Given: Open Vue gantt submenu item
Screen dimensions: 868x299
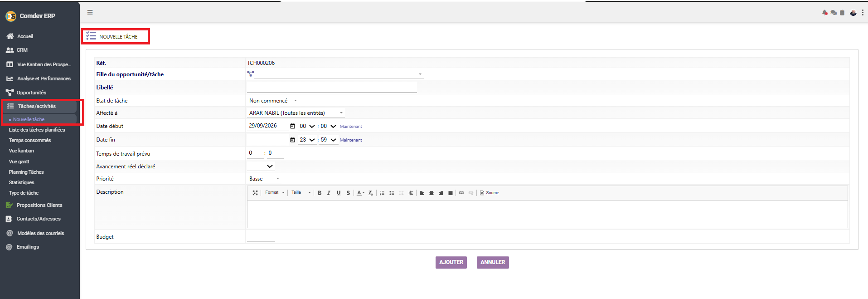Looking at the screenshot, I should coord(19,162).
